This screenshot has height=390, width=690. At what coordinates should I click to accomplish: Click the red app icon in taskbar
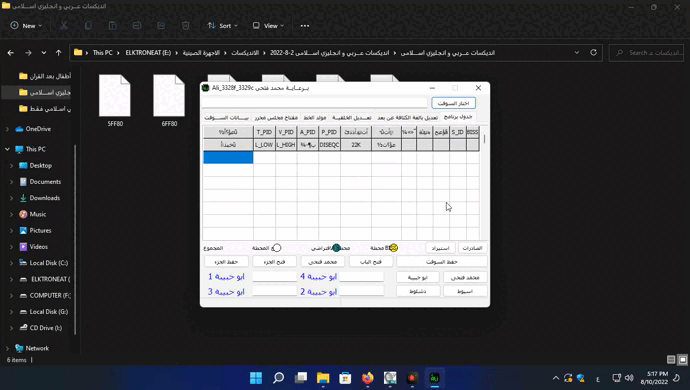[x=412, y=378]
